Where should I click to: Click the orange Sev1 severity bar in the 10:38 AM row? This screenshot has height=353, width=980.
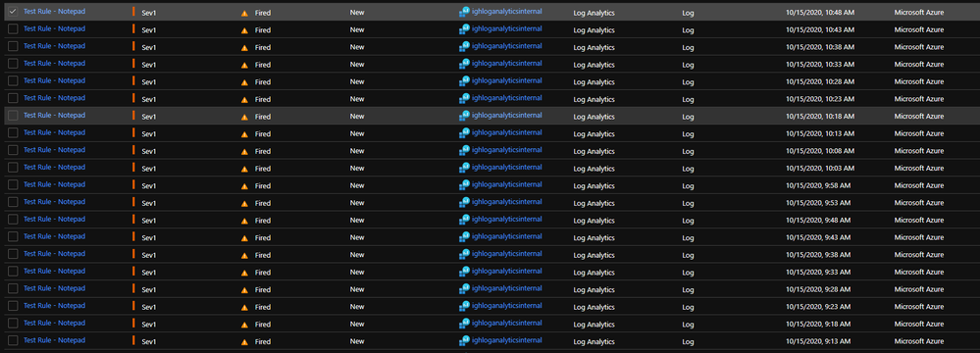point(133,46)
